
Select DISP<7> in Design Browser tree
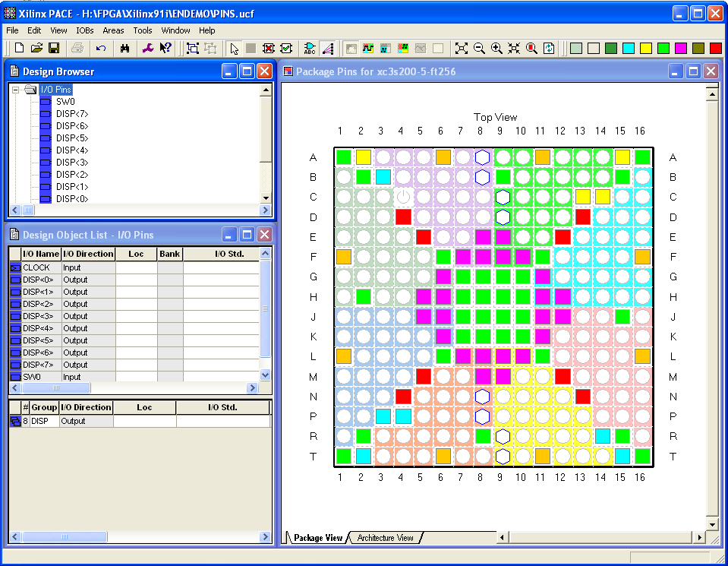(x=72, y=113)
